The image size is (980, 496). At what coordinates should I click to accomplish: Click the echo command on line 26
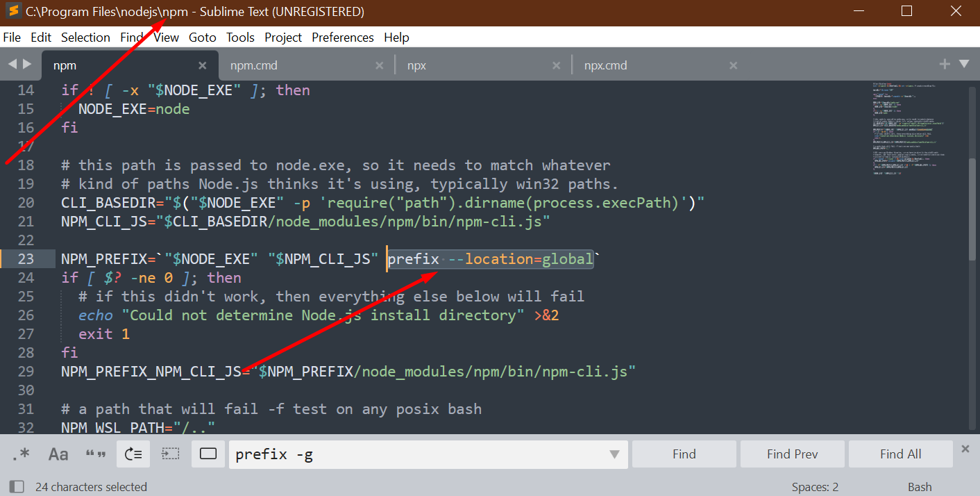(95, 315)
